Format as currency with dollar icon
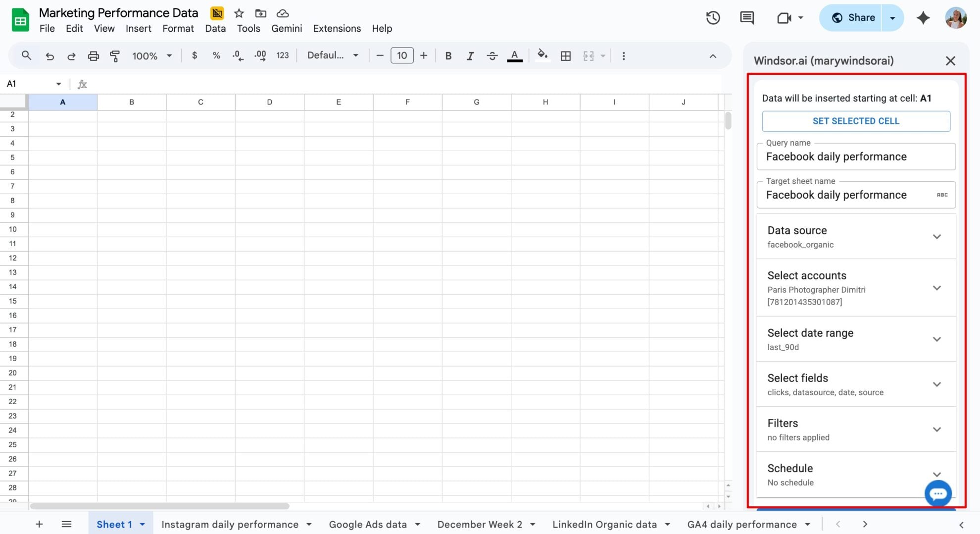This screenshot has height=534, width=980. pyautogui.click(x=195, y=55)
